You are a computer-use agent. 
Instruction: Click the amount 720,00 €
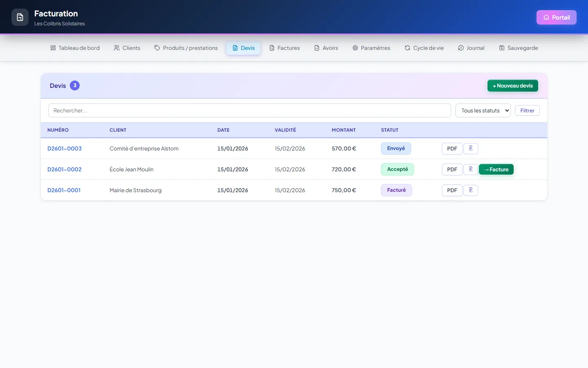coord(344,169)
